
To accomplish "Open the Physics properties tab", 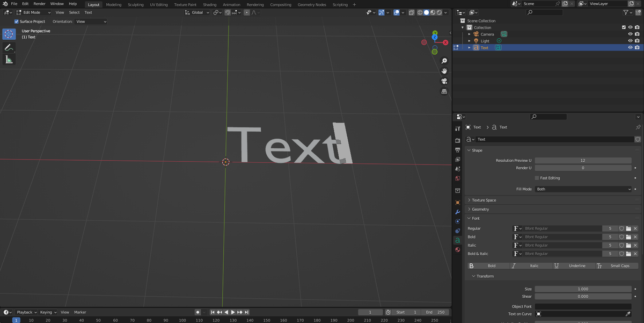I will click(458, 221).
